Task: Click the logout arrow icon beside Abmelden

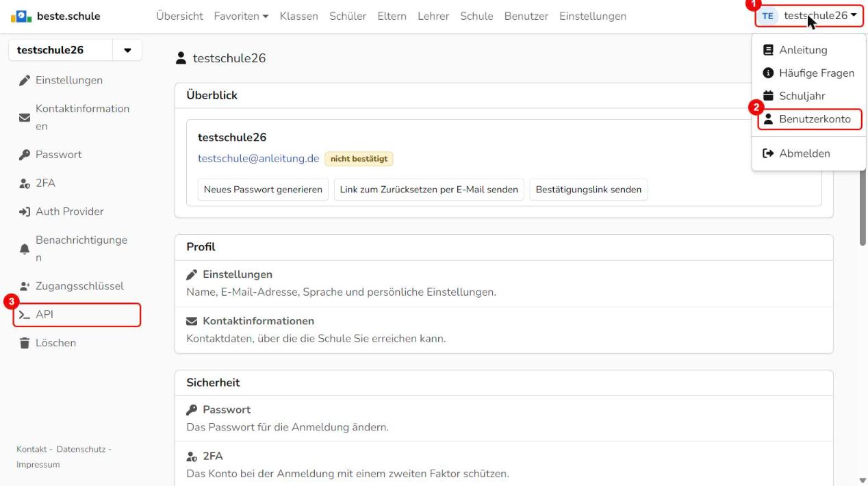Action: 768,153
